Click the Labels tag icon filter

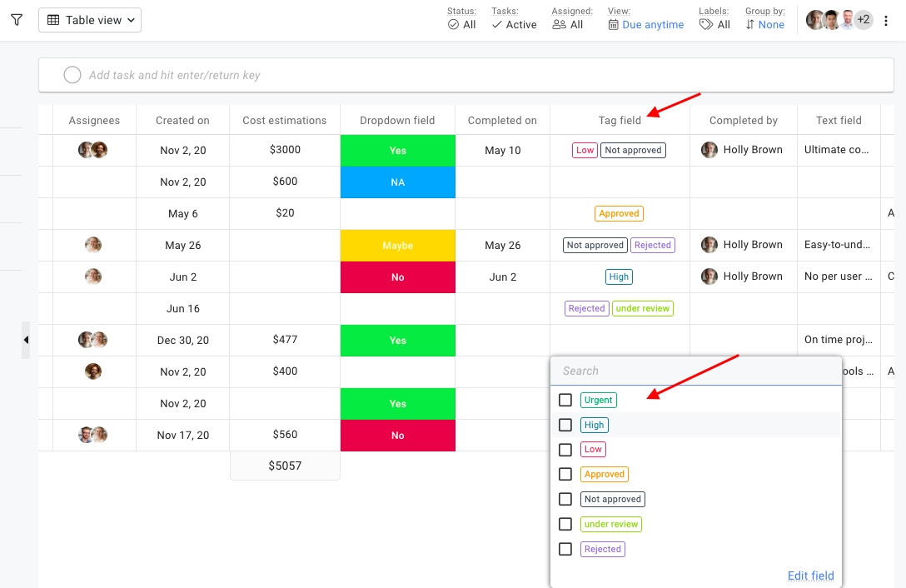coord(706,25)
